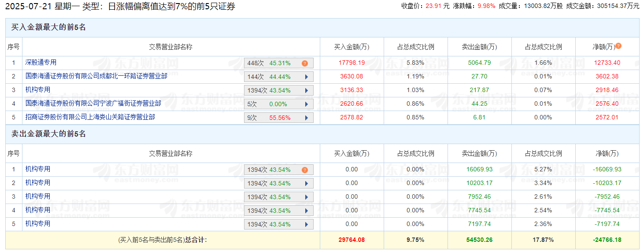Expand arrow for 成都北一环路证券营业部 stats

[x=306, y=77]
